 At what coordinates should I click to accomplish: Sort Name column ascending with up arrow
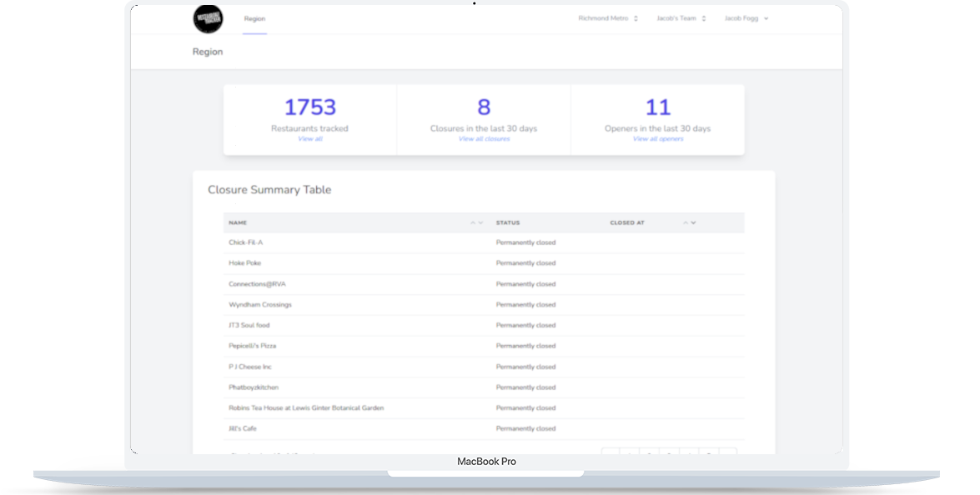[x=473, y=222]
